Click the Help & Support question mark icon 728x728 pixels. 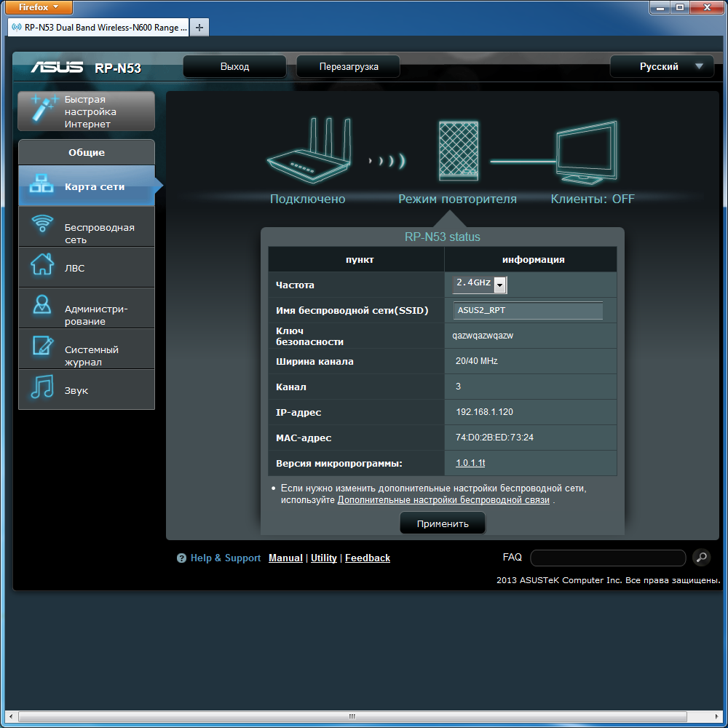click(181, 558)
